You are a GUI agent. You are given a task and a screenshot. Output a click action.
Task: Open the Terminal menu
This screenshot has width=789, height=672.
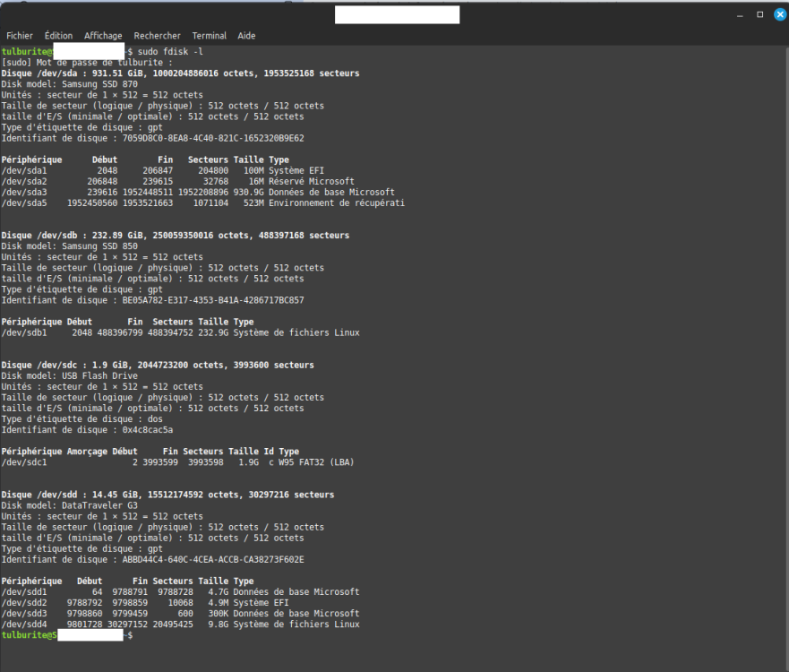[x=210, y=36]
